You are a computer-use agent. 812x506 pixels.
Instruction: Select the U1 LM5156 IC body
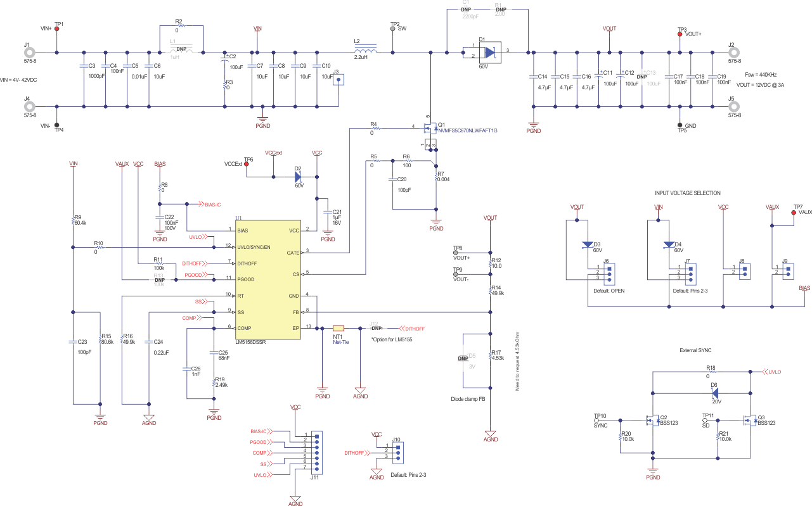click(x=268, y=280)
